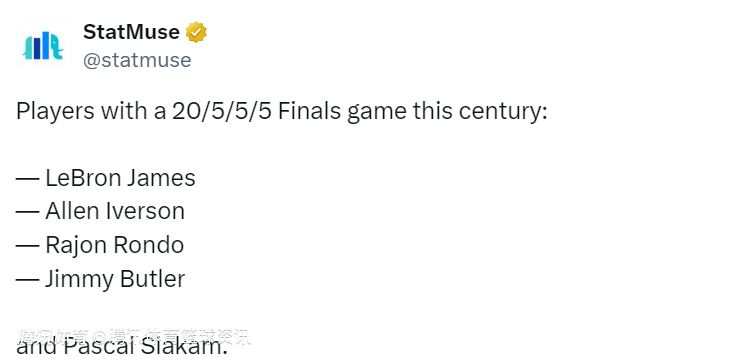756x361 pixels.
Task: Click the Allen Iverson line
Action: tap(100, 211)
